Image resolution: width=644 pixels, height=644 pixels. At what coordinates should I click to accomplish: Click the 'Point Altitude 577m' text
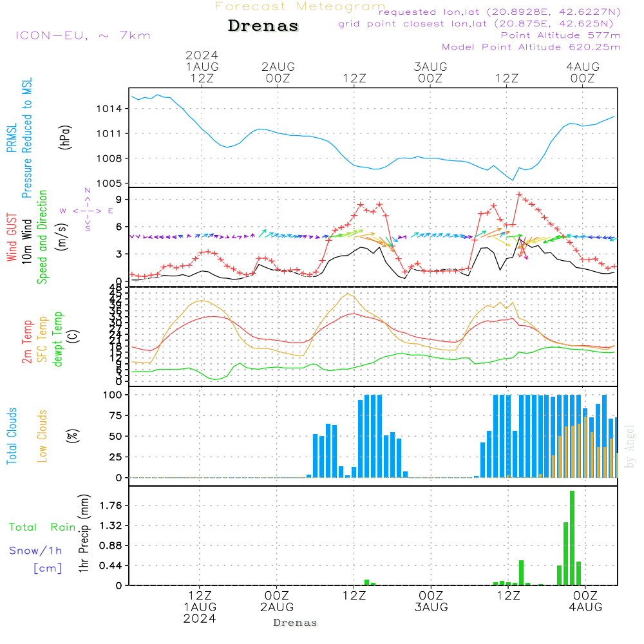pos(561,35)
